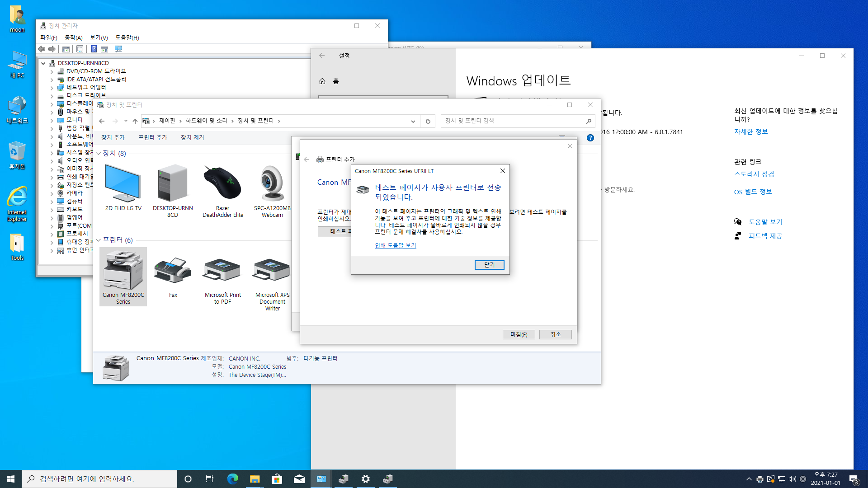Go back in the 프린터 추가 wizard
Image resolution: width=868 pixels, height=488 pixels.
click(x=307, y=160)
